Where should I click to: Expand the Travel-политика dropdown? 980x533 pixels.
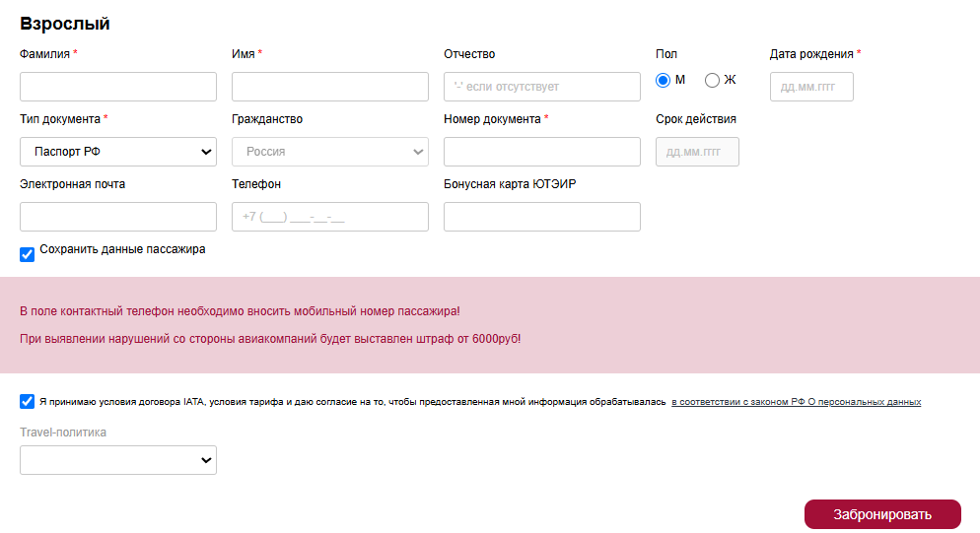(x=118, y=460)
